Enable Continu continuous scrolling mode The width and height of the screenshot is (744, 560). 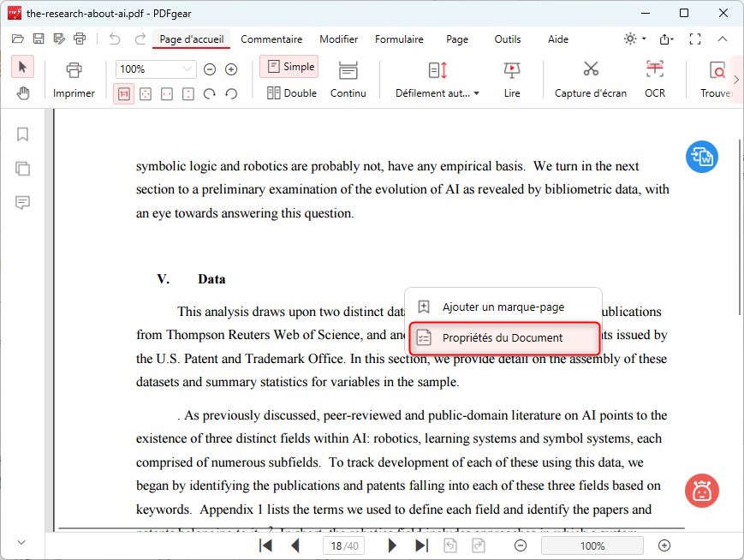pos(348,80)
